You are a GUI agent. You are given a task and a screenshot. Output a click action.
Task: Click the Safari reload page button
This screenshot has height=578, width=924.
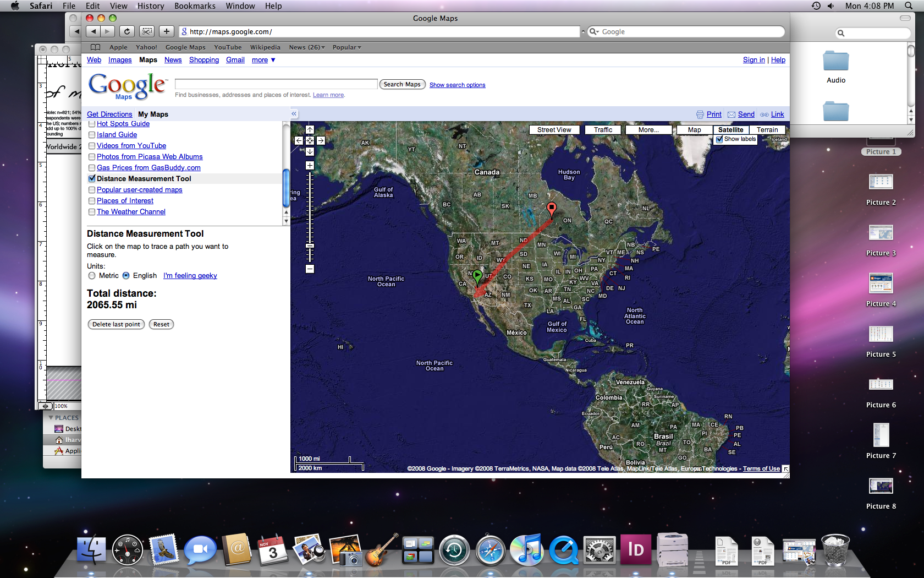coord(127,31)
